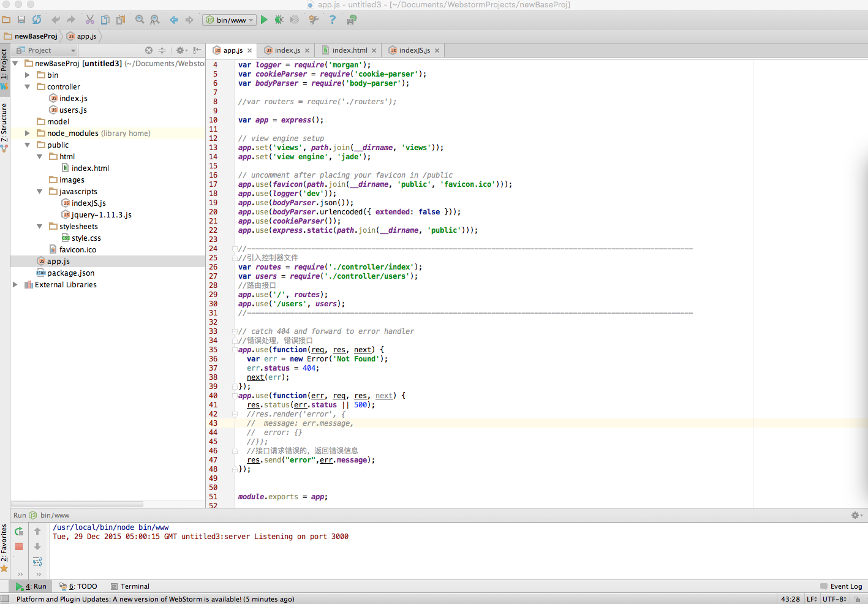868x604 pixels.
Task: Click Scroll from Source target icon
Action: pyautogui.click(x=148, y=50)
